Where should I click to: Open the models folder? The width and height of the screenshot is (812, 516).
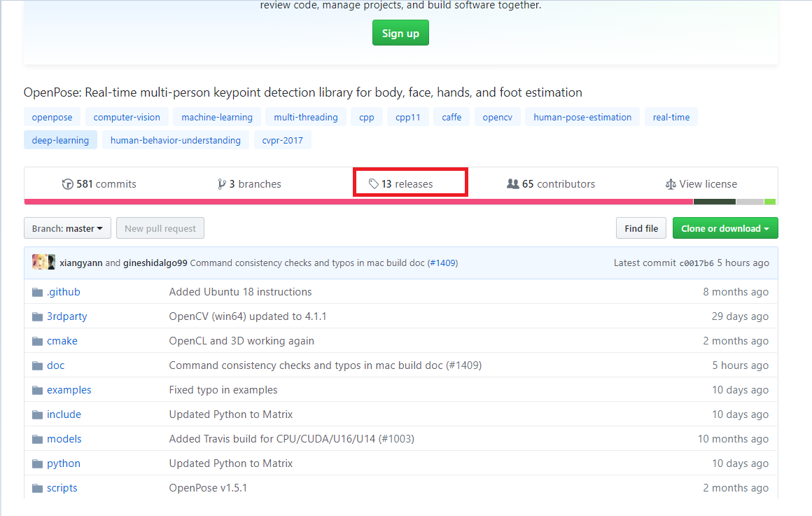tap(64, 439)
